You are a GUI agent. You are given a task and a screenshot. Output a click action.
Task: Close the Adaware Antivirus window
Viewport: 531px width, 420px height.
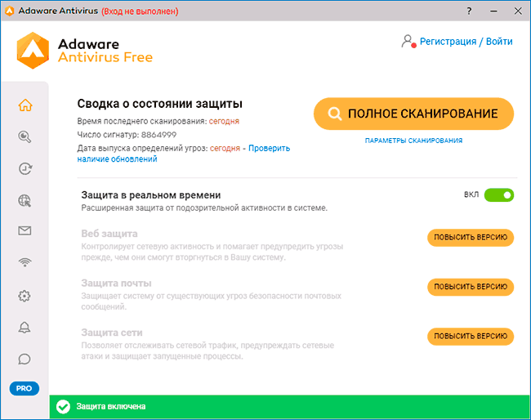click(518, 11)
